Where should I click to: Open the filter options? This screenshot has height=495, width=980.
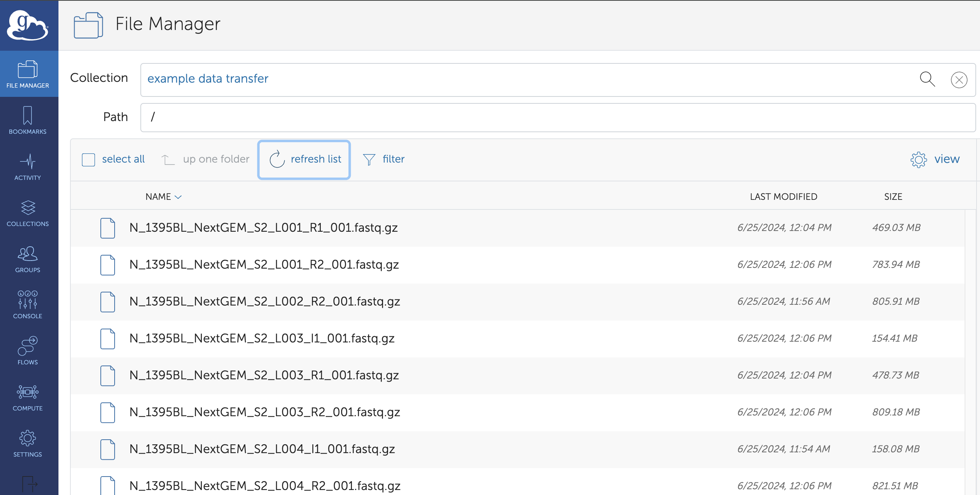point(384,159)
